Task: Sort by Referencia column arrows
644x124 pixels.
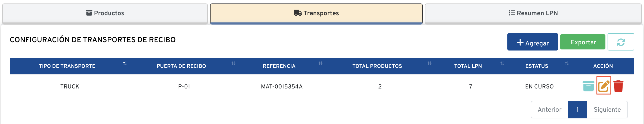Action: [320, 64]
